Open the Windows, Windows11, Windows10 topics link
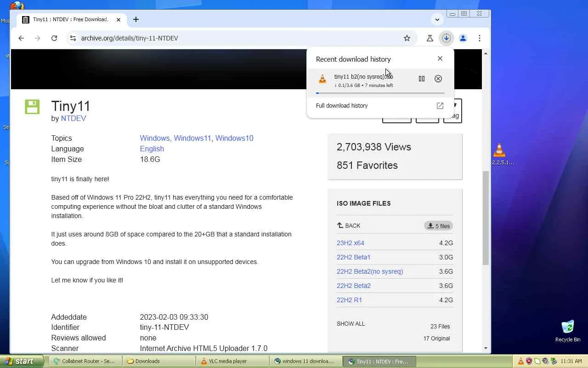Screen dimensions: 588x368 point(197,138)
